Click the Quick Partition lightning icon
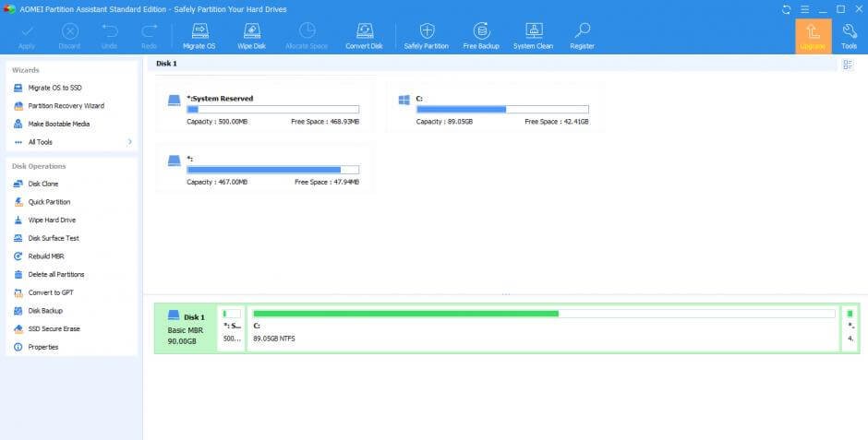The image size is (868, 440). tap(18, 202)
